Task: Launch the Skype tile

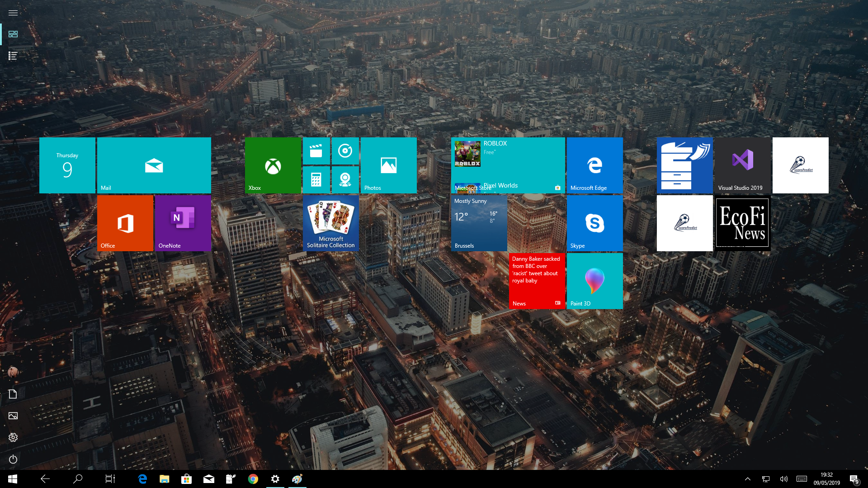Action: click(x=595, y=223)
